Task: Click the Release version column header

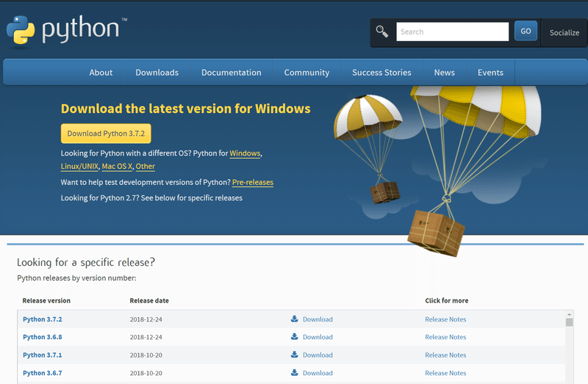Action: pos(46,300)
